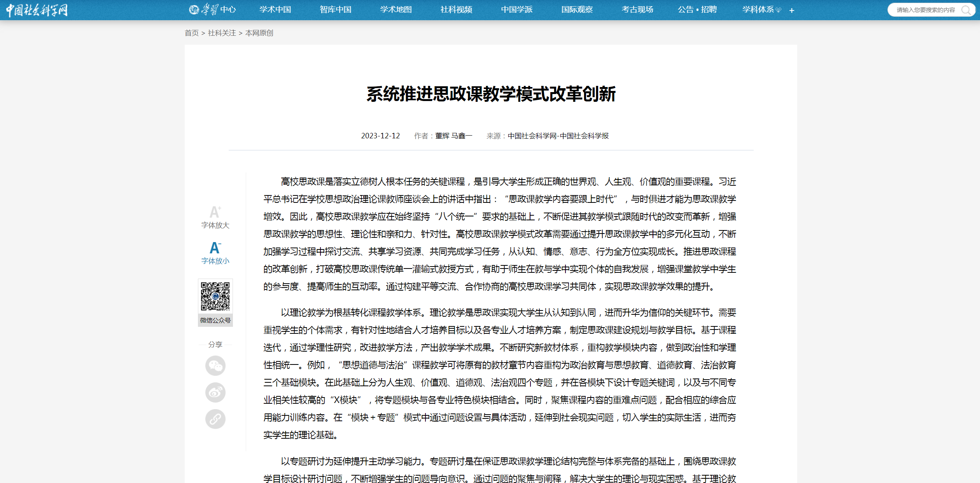980x483 pixels.
Task: Click the search magnifier icon
Action: [966, 10]
